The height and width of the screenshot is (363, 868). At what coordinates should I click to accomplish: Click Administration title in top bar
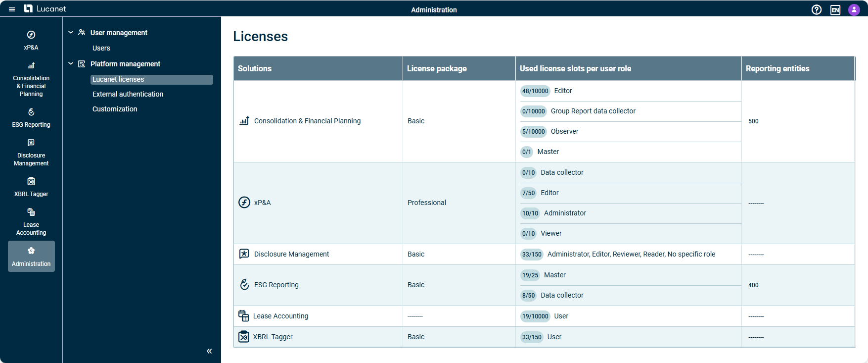pyautogui.click(x=434, y=10)
